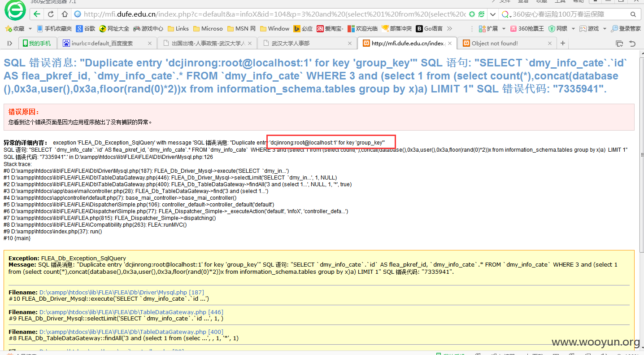Open the 游戏中心 bookmark
Screen dimensions: 644x355
(x=148, y=29)
